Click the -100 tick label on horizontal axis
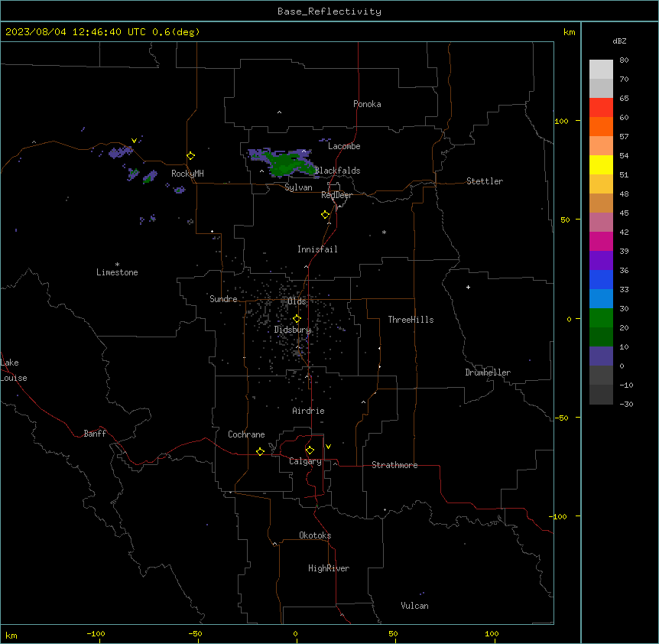This screenshot has width=659, height=644. 96,633
